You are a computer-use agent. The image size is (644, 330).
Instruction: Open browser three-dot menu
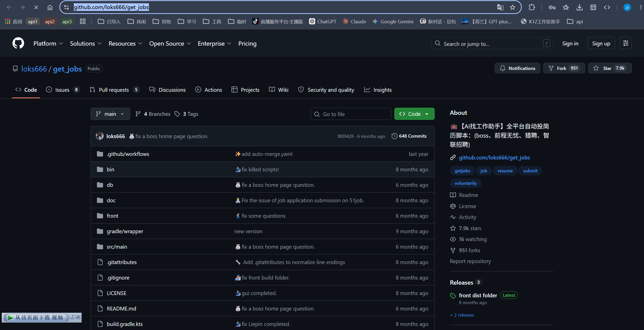[x=641, y=7]
